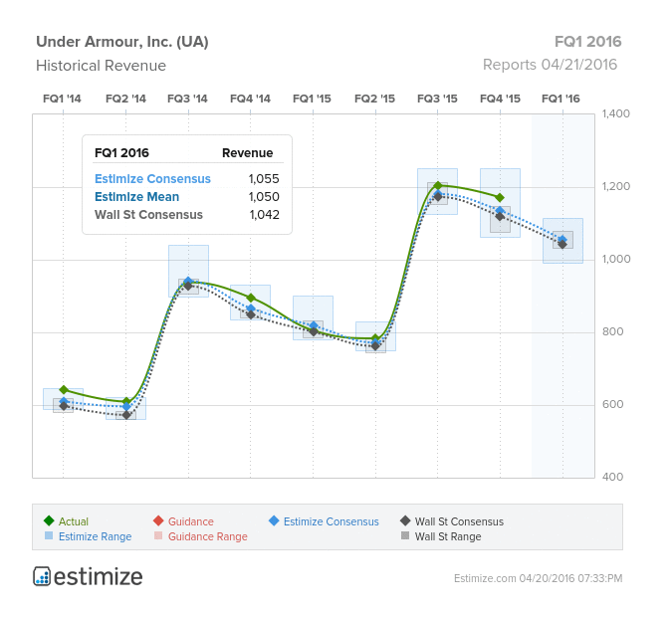The height and width of the screenshot is (617, 672).
Task: Toggle the Estimize Range legend label
Action: [x=96, y=536]
